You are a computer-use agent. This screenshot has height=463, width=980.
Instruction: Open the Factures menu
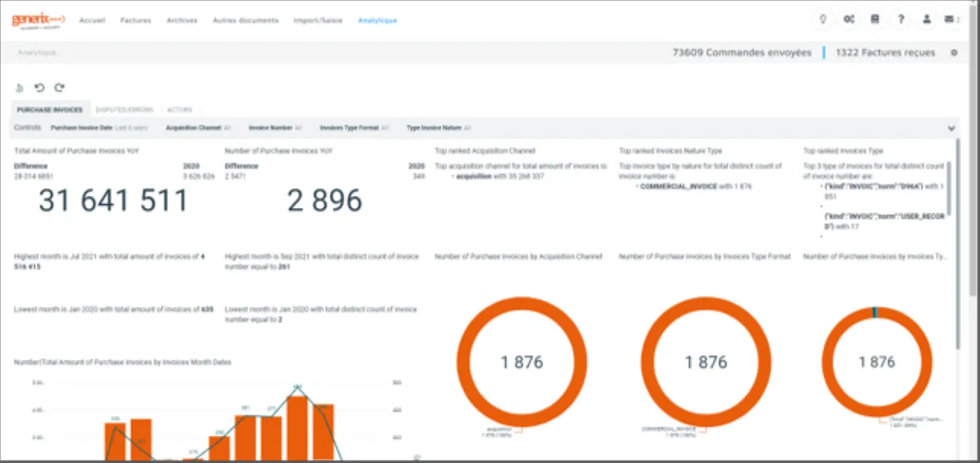136,20
